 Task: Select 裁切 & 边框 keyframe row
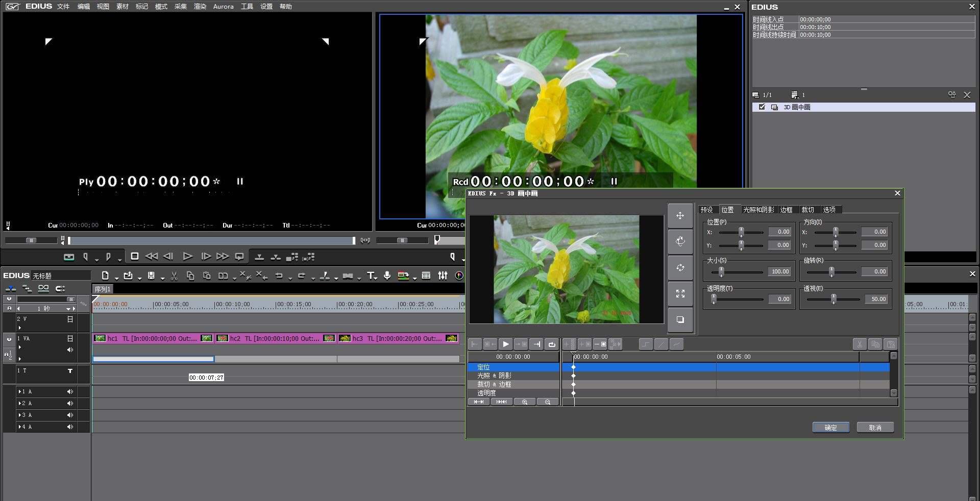click(513, 384)
